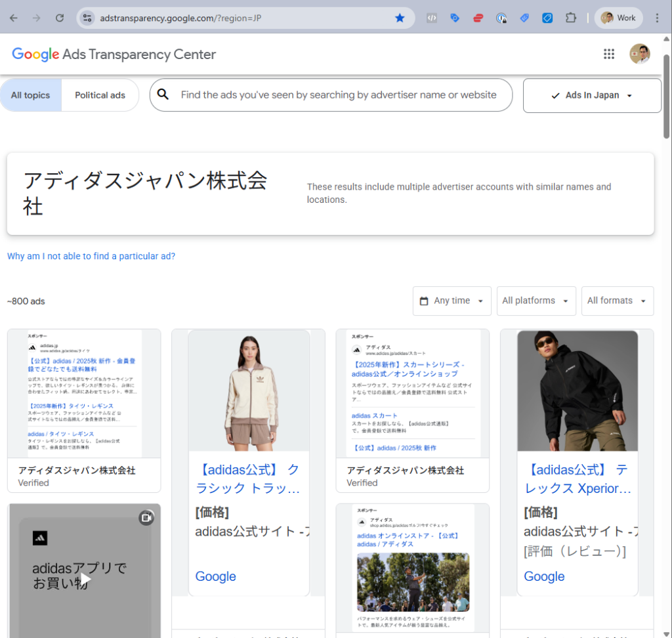The height and width of the screenshot is (638, 672).
Task: Open the Chrome extensions puzzle icon
Action: pos(570,18)
